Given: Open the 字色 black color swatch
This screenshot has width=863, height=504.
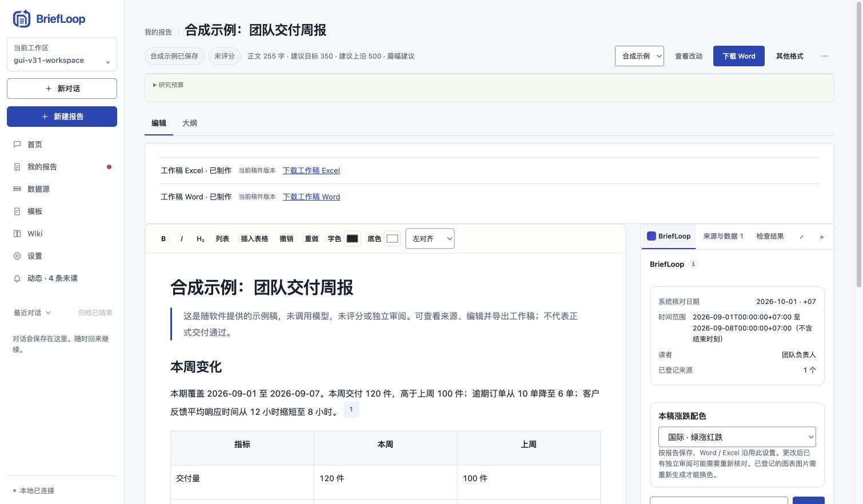Looking at the screenshot, I should (353, 239).
